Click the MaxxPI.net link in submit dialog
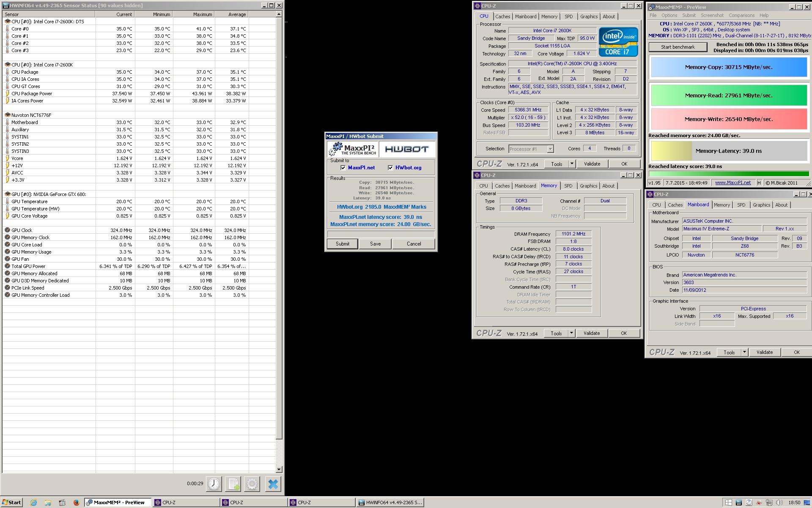Image resolution: width=812 pixels, height=508 pixels. pyautogui.click(x=361, y=168)
